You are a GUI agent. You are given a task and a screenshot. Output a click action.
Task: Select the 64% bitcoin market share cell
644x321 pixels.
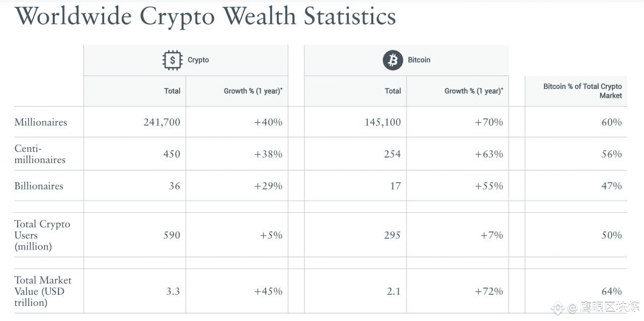576,291
